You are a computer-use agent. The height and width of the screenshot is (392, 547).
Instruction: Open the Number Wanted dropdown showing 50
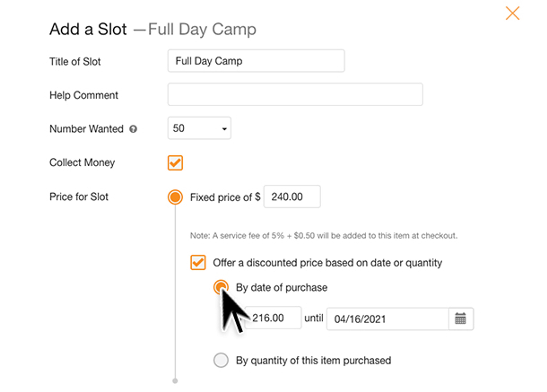coord(199,128)
